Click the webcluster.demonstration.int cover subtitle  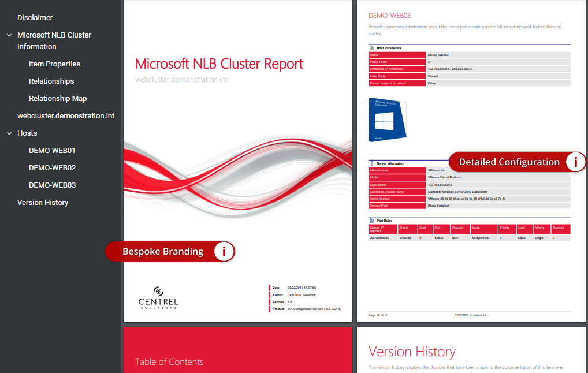click(x=181, y=80)
